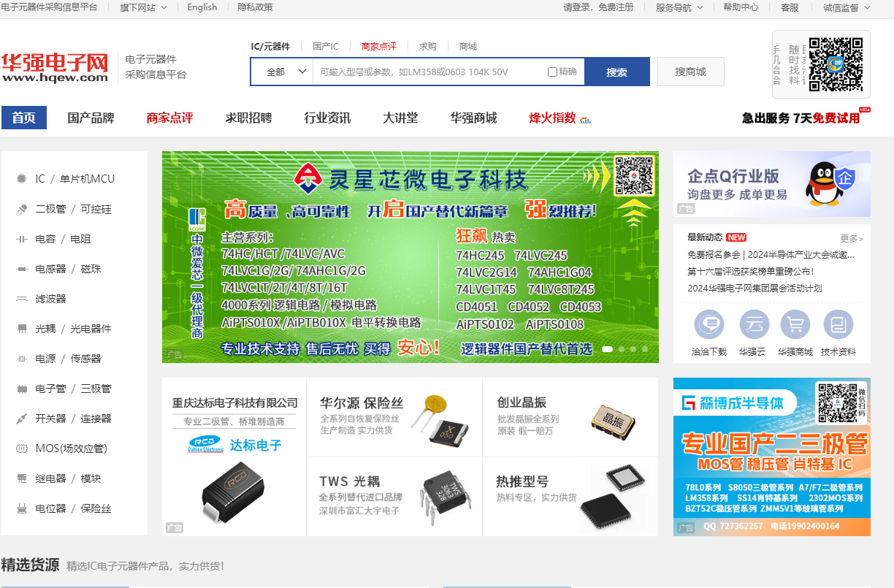The height and width of the screenshot is (588, 894).
Task: Toggle the 精确 exact-match checkbox
Action: [552, 72]
